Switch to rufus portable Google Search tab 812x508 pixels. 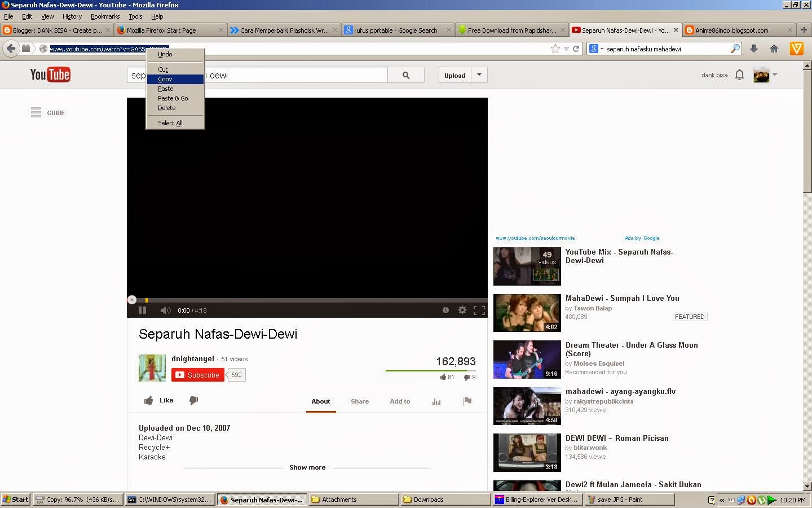398,30
